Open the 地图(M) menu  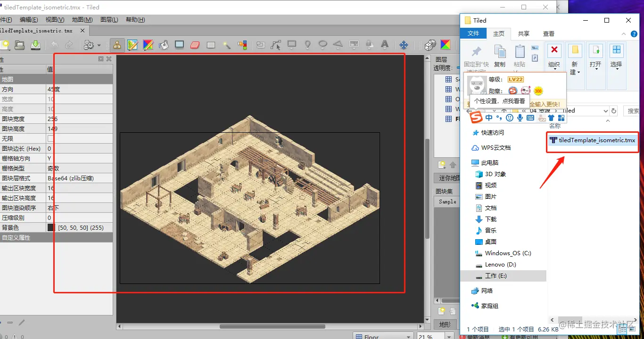(x=82, y=19)
